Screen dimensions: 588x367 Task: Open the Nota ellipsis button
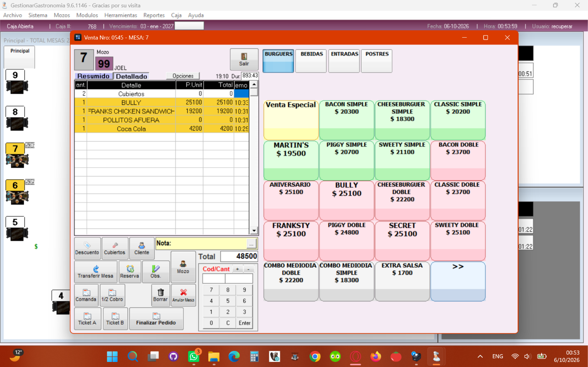[x=251, y=243]
